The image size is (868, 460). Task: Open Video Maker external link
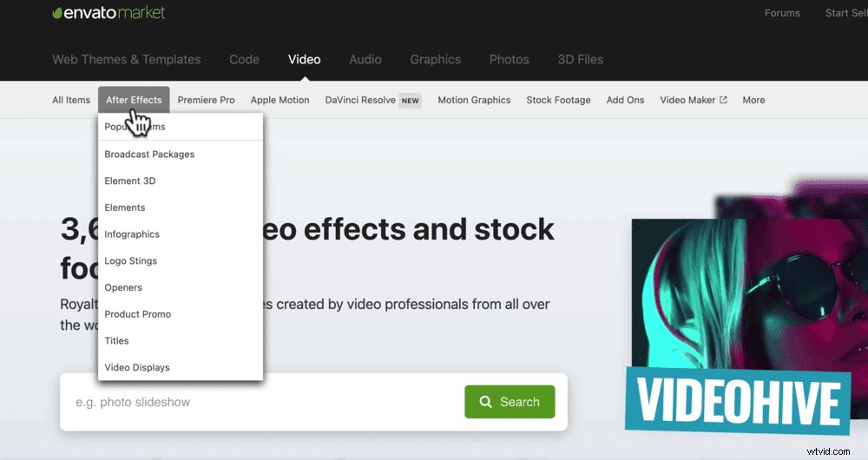click(693, 100)
